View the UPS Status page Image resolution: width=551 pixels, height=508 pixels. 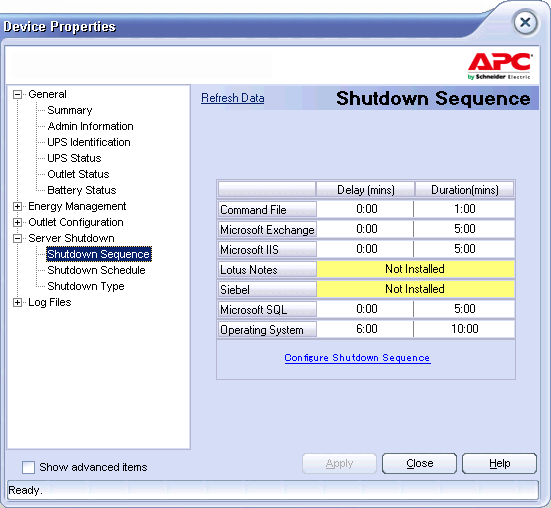pyautogui.click(x=74, y=158)
